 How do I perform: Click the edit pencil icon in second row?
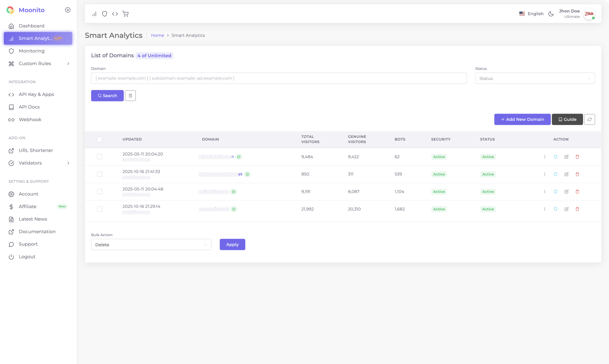[566, 174]
